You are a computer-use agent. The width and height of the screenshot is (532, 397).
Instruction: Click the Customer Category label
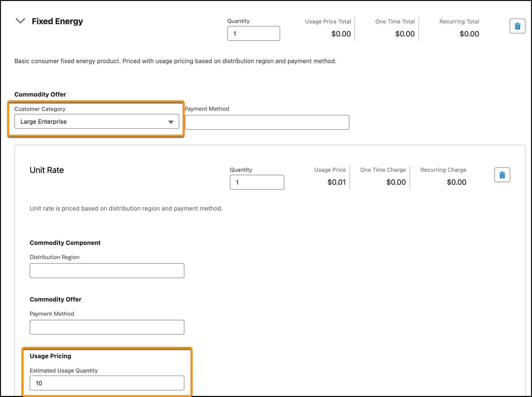pyautogui.click(x=40, y=109)
